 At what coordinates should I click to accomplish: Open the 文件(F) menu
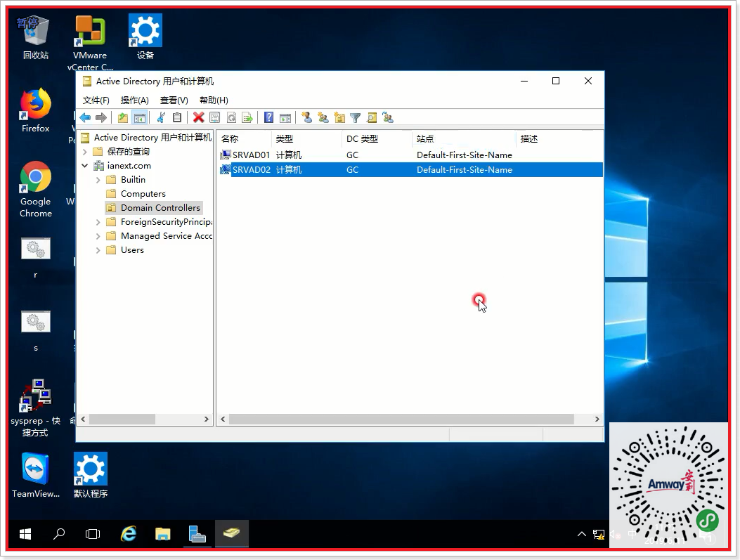[x=96, y=100]
